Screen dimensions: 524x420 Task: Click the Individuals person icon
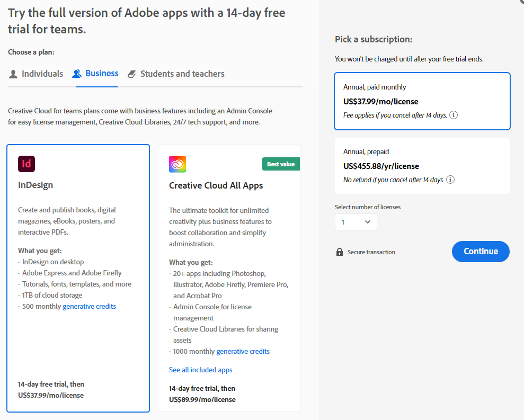tap(13, 74)
